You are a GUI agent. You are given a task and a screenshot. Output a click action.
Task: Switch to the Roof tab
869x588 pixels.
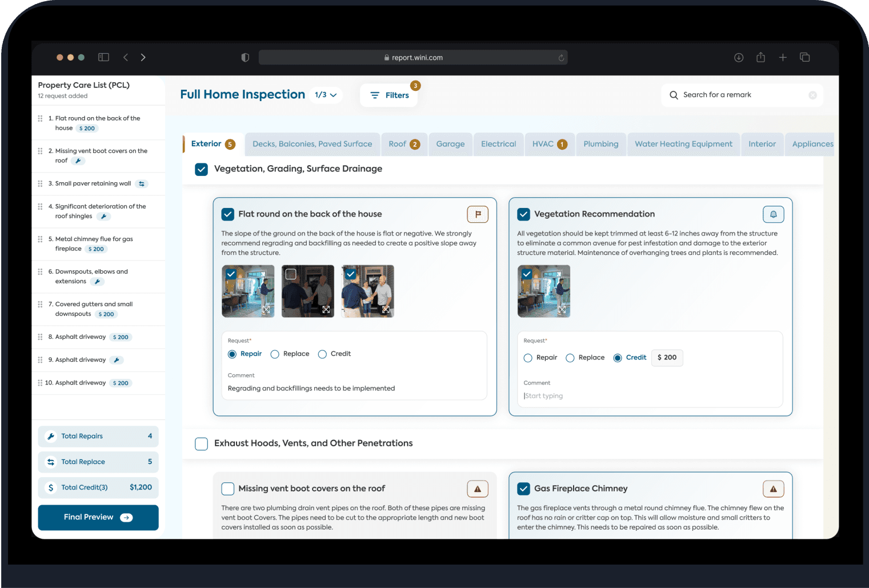click(405, 144)
